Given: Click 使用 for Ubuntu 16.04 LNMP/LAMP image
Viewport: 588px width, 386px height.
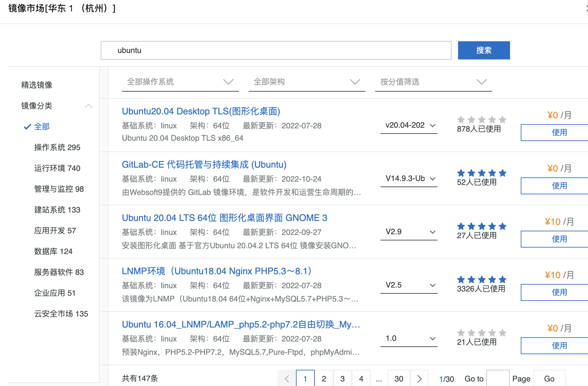Looking at the screenshot, I should (x=559, y=346).
